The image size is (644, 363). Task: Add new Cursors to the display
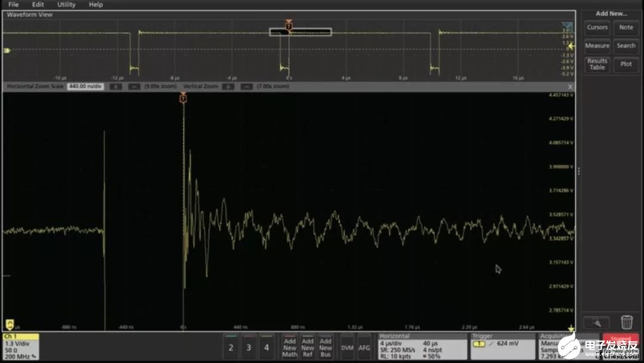pyautogui.click(x=597, y=27)
